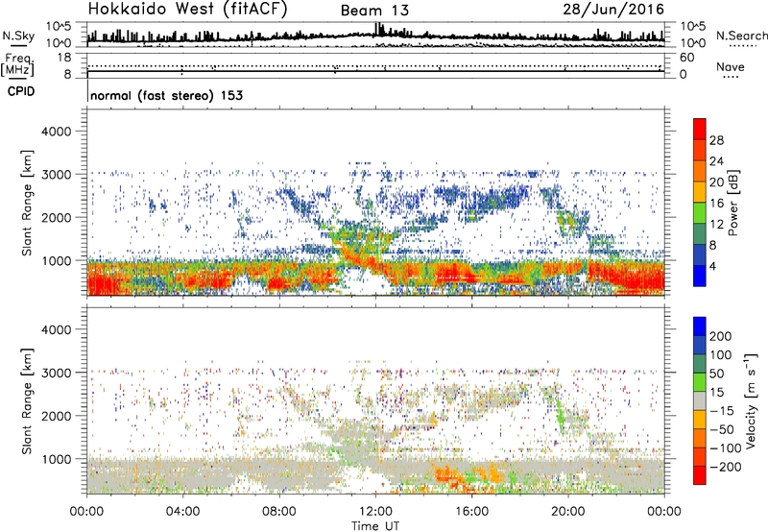
Task: Click the power panel 'Slant Range [km]' label
Action: point(27,203)
